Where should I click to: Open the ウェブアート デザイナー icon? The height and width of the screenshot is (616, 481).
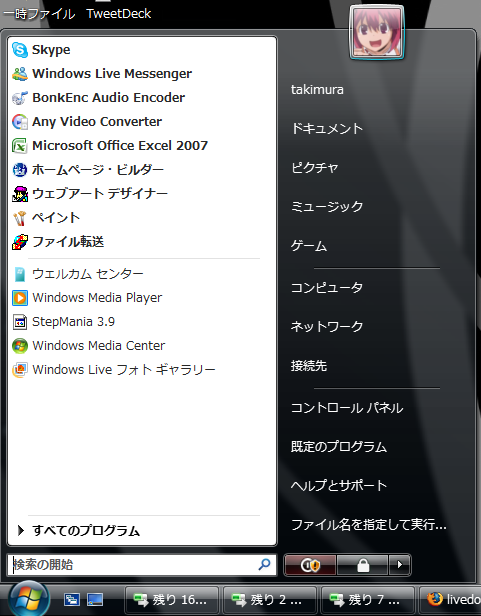(20, 194)
